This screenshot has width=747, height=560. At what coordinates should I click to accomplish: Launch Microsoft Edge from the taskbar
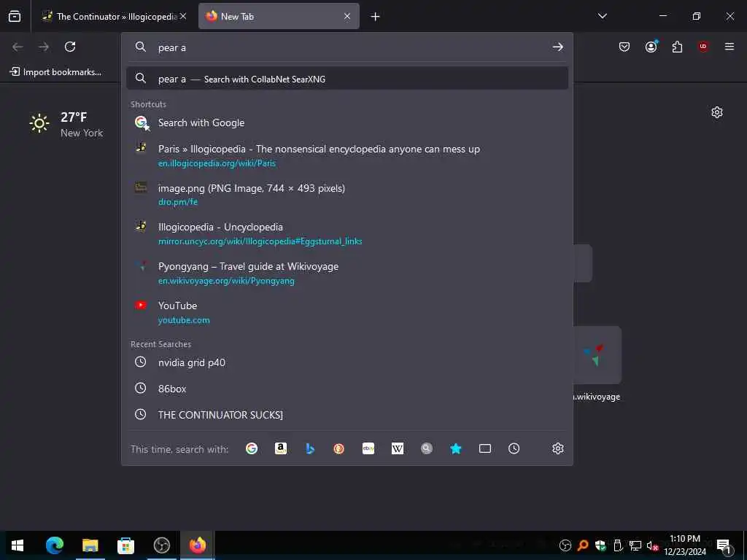click(x=54, y=545)
